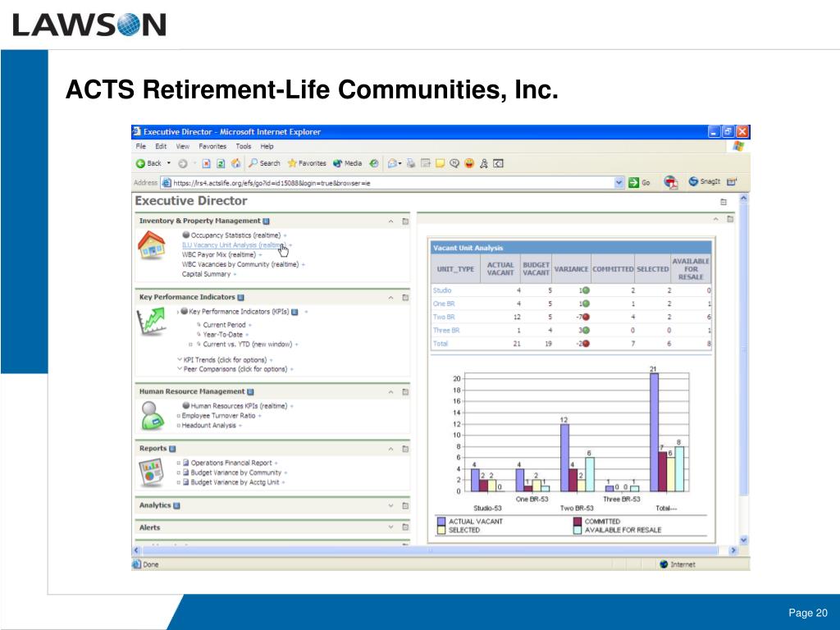The image size is (840, 630).
Task: Go to the Home page icon
Action: 235,163
